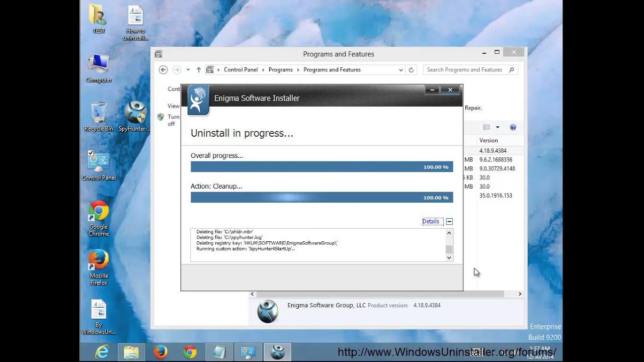This screenshot has width=644, height=362.
Task: Click the 'Deleting file: C:\spyhunter.log' log line
Action: point(229,237)
